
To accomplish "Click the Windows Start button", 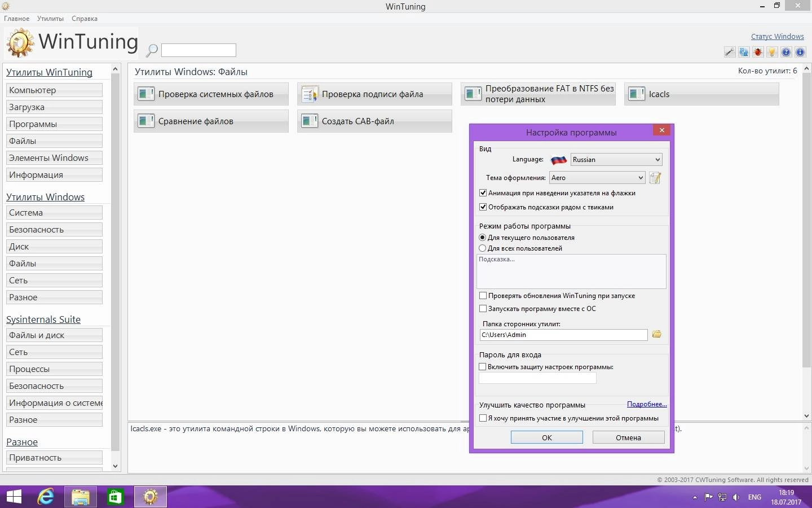I will pos(14,497).
